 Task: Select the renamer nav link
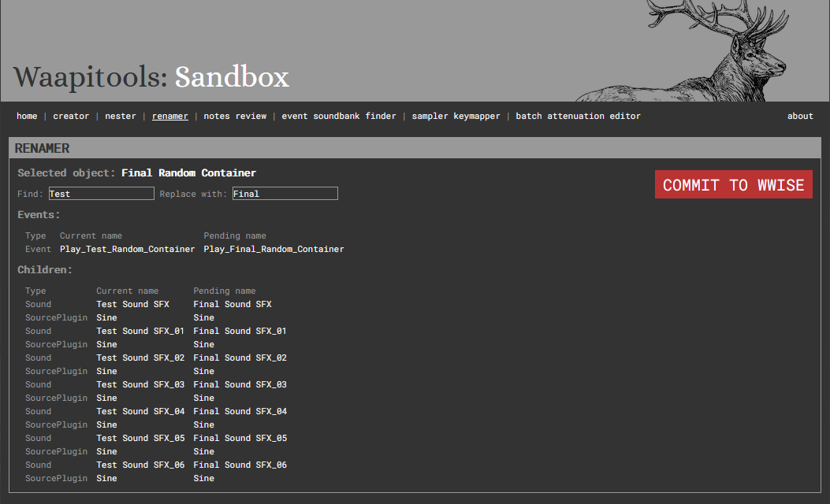tap(170, 116)
